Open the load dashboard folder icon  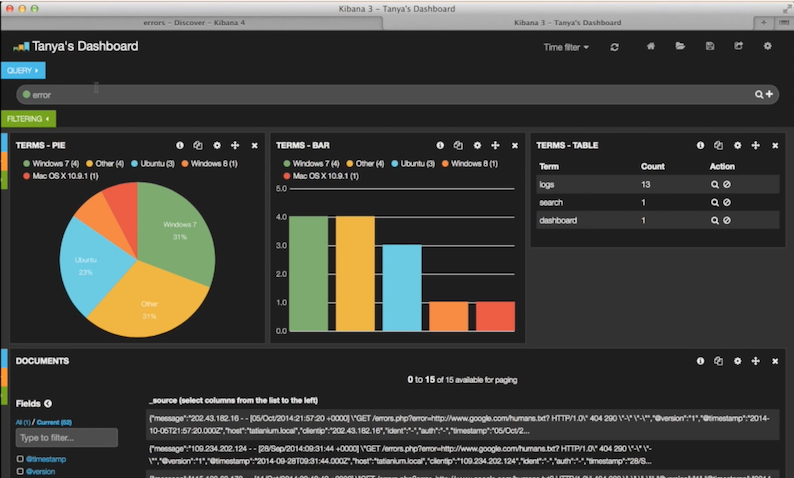tap(680, 46)
